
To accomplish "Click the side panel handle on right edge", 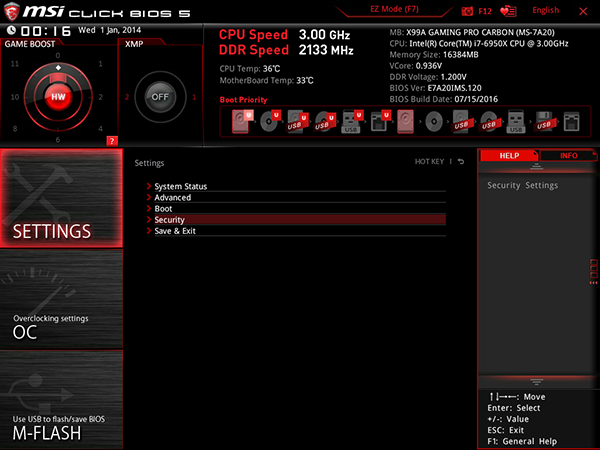I will [593, 272].
